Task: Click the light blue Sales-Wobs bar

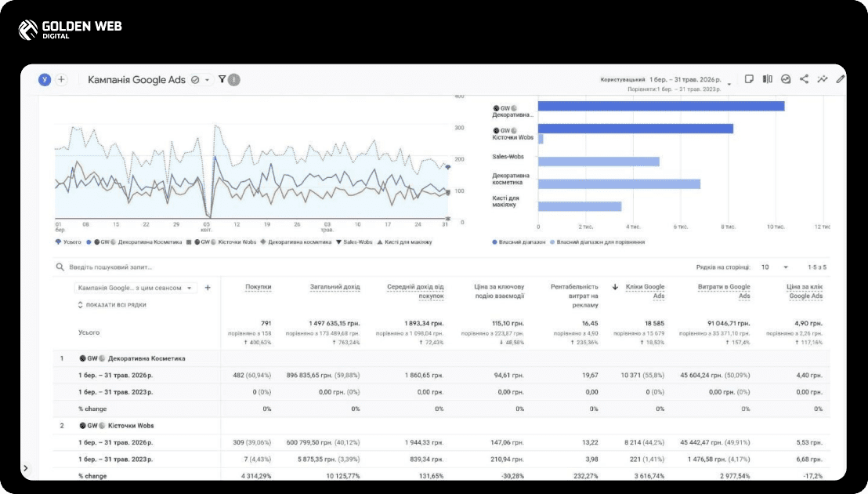Action: [599, 162]
